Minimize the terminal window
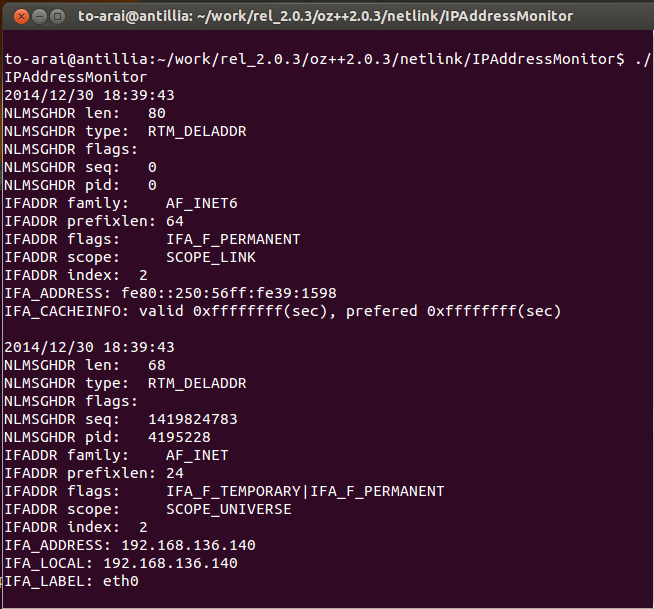Screen dimensions: 654x609 tap(40, 17)
